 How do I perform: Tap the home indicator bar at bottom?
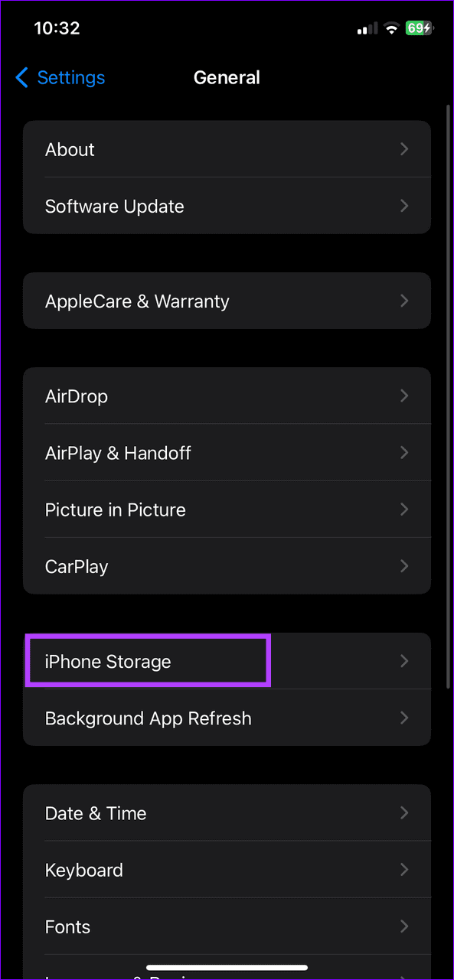(227, 967)
